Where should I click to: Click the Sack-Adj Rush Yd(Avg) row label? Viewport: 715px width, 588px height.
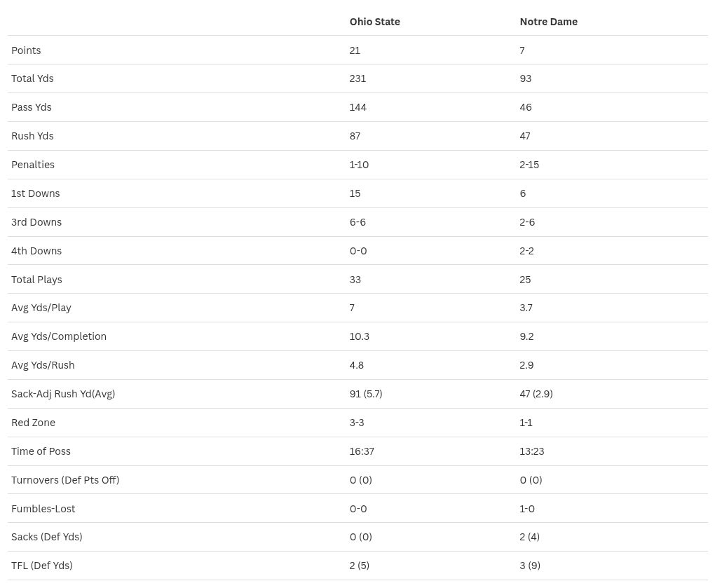63,394
